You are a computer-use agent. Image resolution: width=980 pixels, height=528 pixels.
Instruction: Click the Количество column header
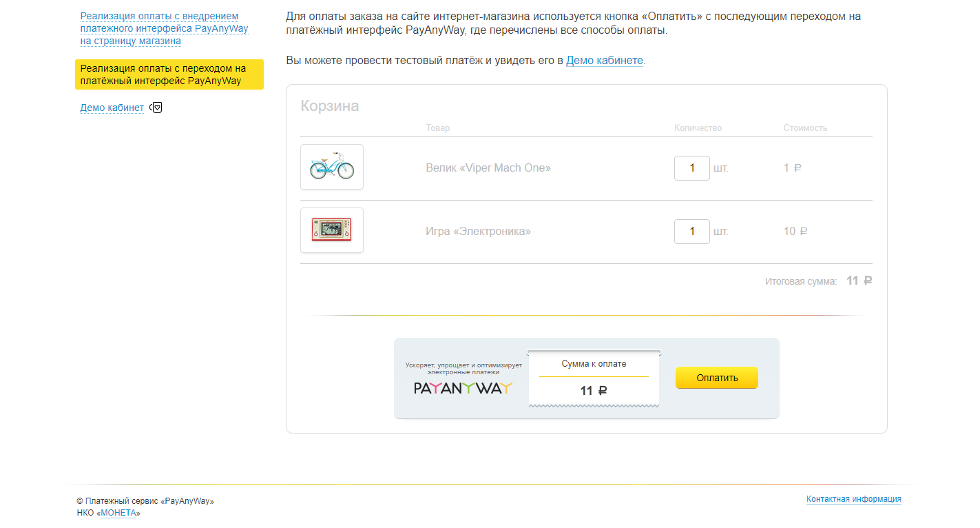(x=698, y=128)
